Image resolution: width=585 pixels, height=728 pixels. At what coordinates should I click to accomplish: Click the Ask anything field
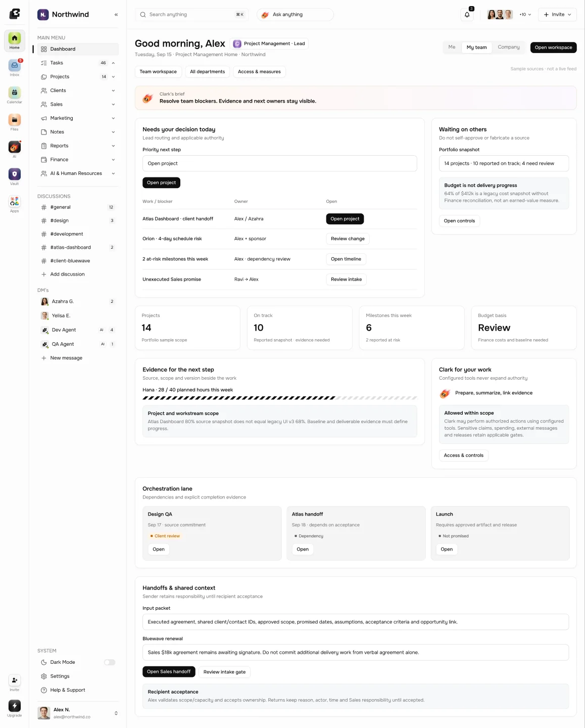tap(295, 15)
